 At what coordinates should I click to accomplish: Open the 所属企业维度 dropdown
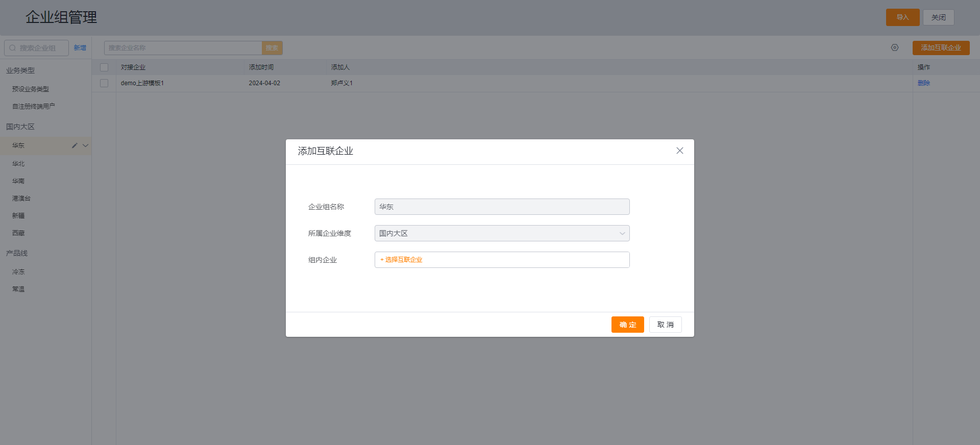pos(501,233)
